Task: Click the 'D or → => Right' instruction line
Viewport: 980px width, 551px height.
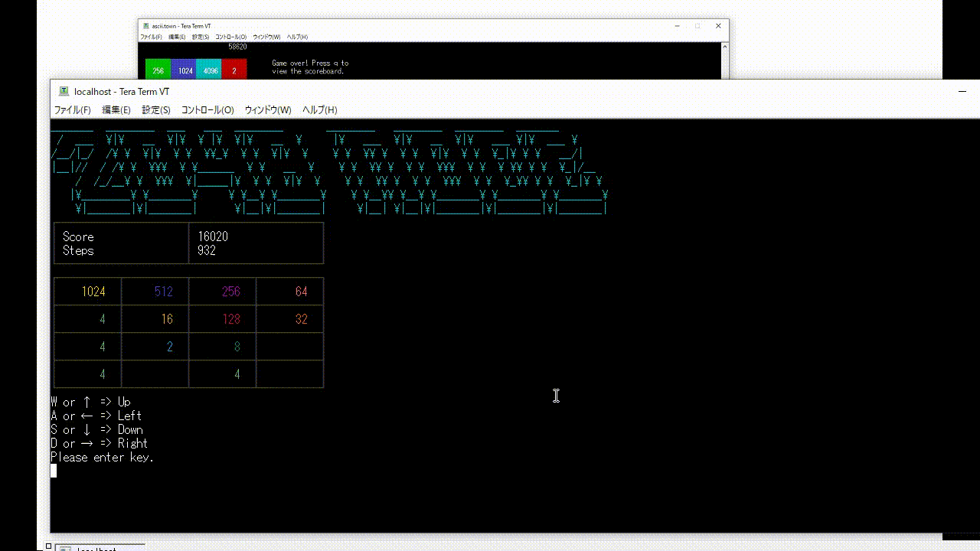Action: coord(100,443)
